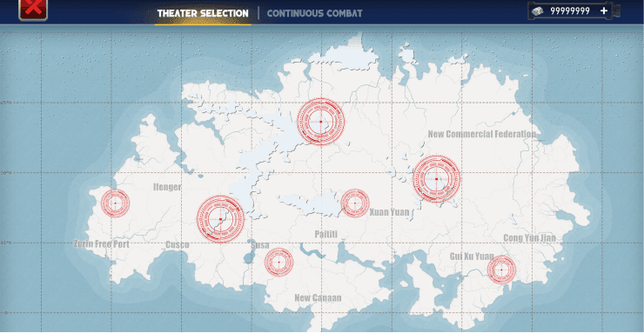Click the large target marker near New Commercial Federation

coord(436,179)
